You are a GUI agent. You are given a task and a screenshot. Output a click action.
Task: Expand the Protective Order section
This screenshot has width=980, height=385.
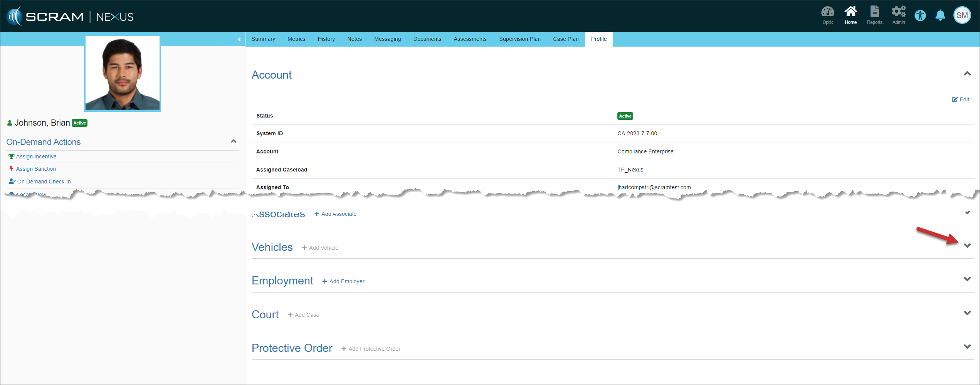coord(967,346)
